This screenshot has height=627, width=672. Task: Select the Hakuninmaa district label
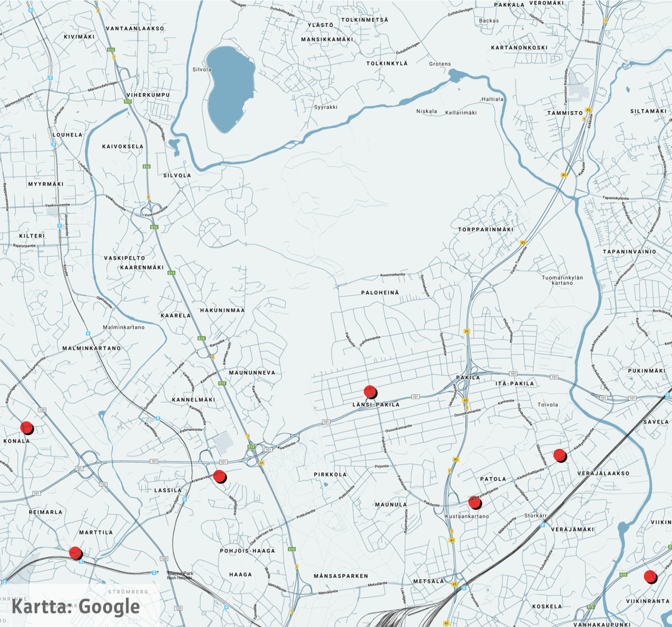(x=223, y=310)
